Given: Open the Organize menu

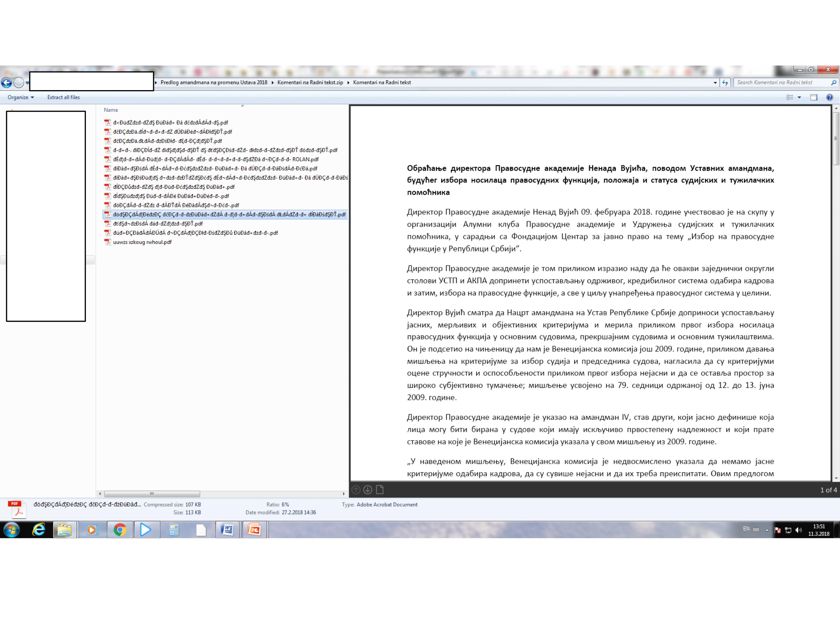Looking at the screenshot, I should coord(20,97).
